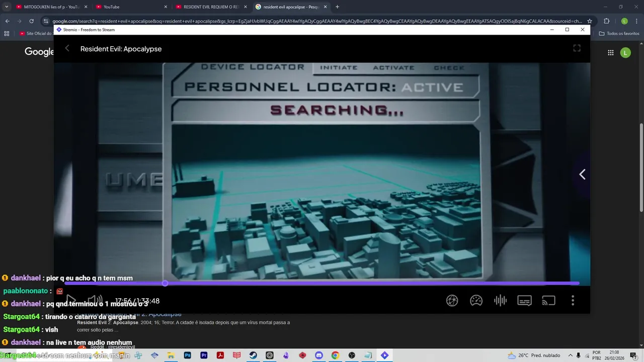
Task: Open Adobe Acrobat from taskbar
Action: (x=220, y=355)
